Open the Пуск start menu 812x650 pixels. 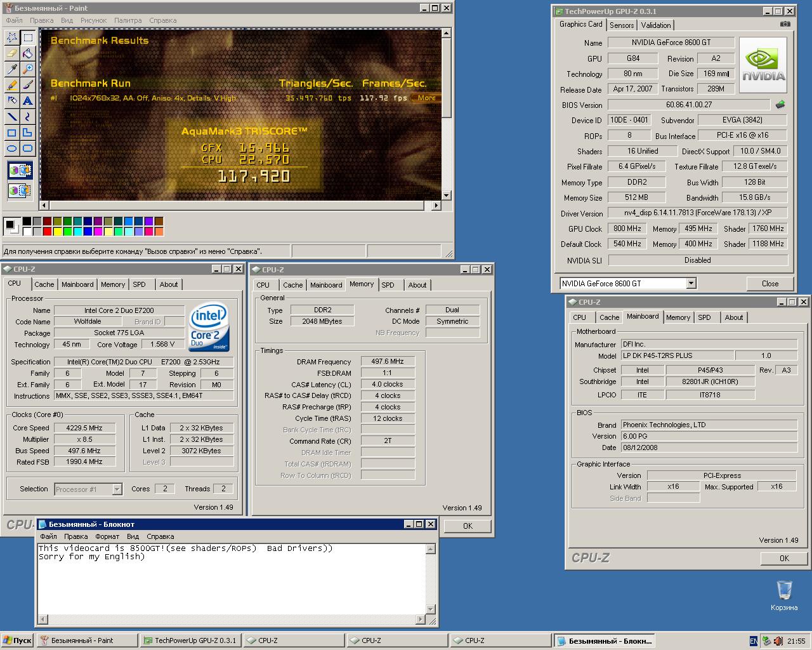(x=17, y=640)
